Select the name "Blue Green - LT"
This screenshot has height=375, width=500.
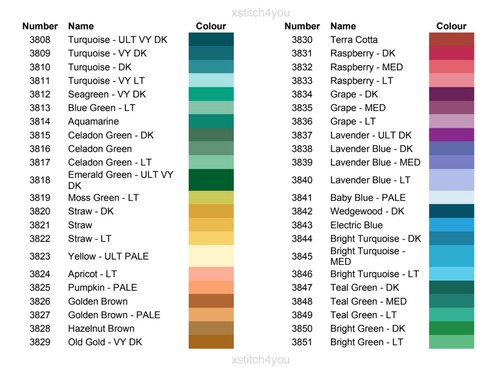point(102,108)
